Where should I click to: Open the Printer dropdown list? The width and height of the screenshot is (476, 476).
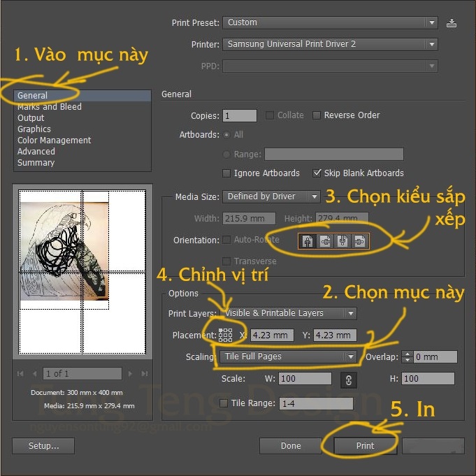point(330,44)
